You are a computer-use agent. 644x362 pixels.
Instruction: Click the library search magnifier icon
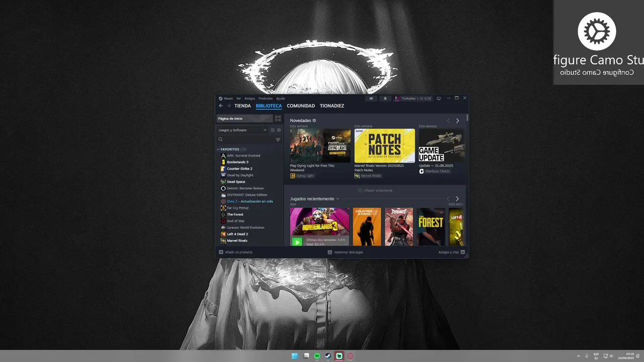point(220,140)
